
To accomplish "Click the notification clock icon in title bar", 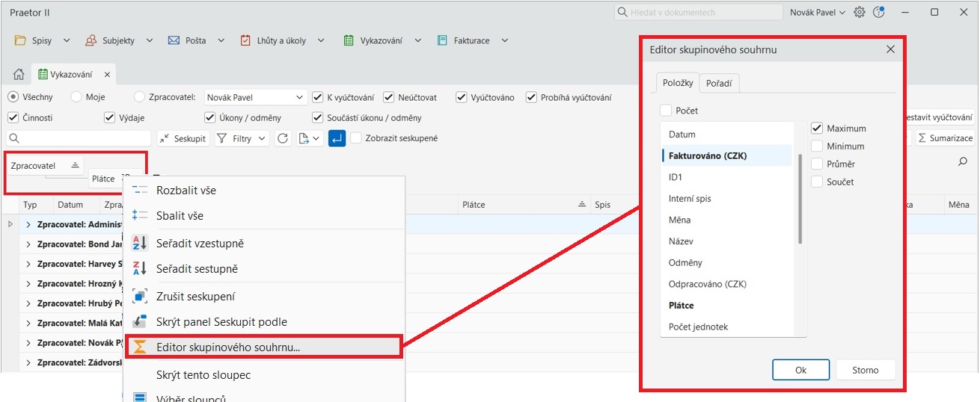I will [x=879, y=12].
